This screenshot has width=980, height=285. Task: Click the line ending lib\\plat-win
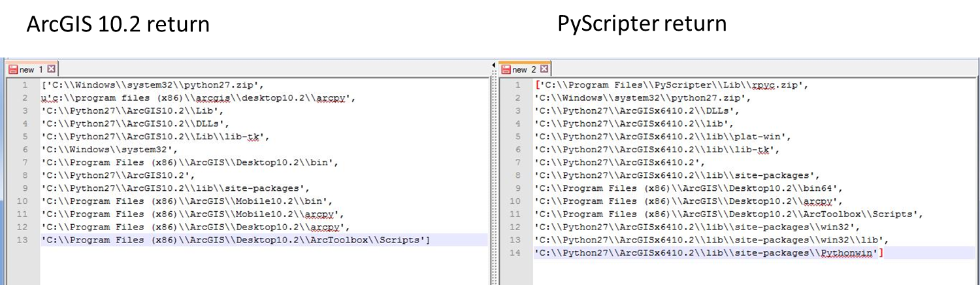[663, 137]
